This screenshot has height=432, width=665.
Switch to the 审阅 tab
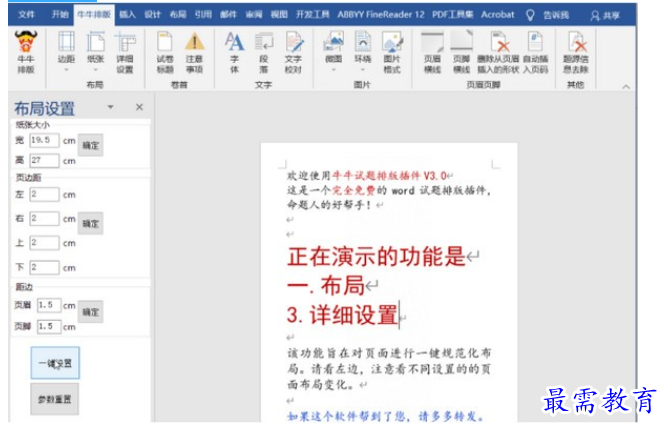coord(254,14)
